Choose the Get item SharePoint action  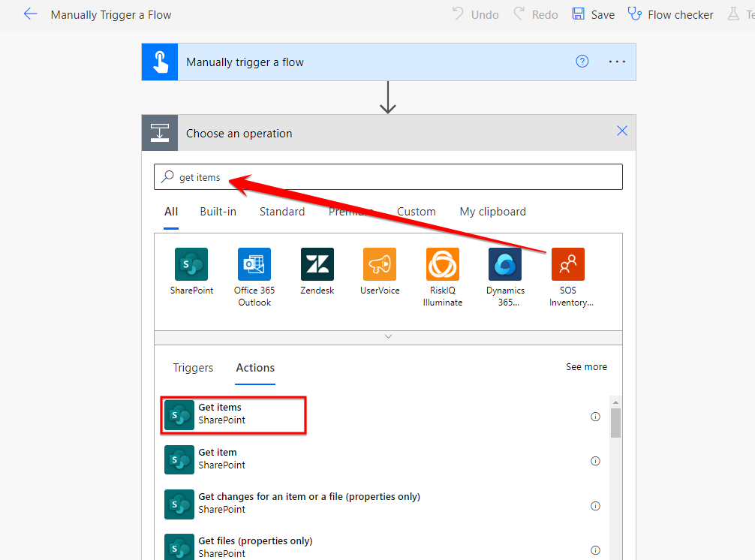tap(381, 459)
